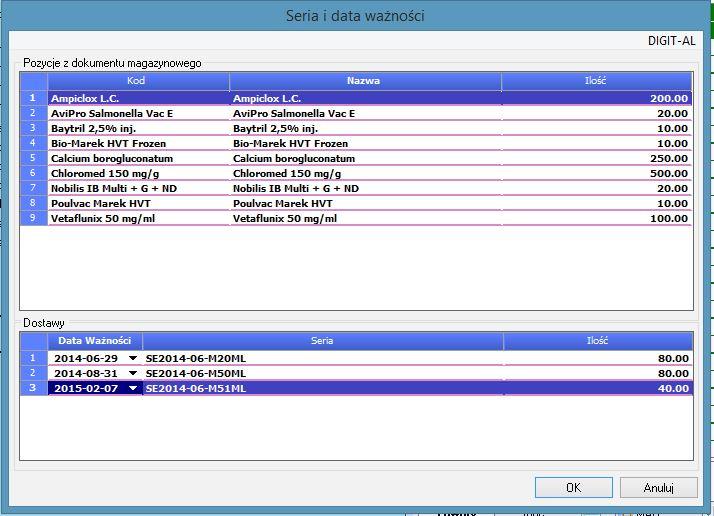Click row number 9 in positions table
Screen dimensions: 714x516
(33, 218)
